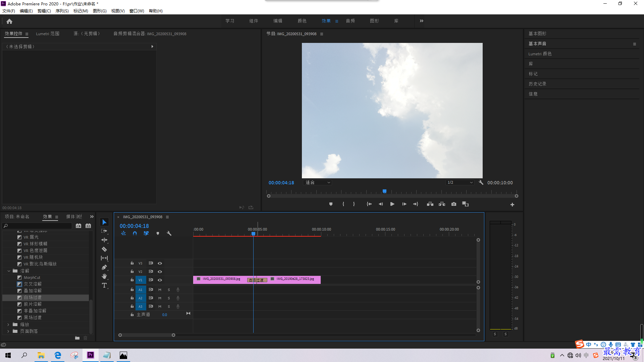Open 序列(S) menu
The width and height of the screenshot is (644, 362).
[62, 11]
